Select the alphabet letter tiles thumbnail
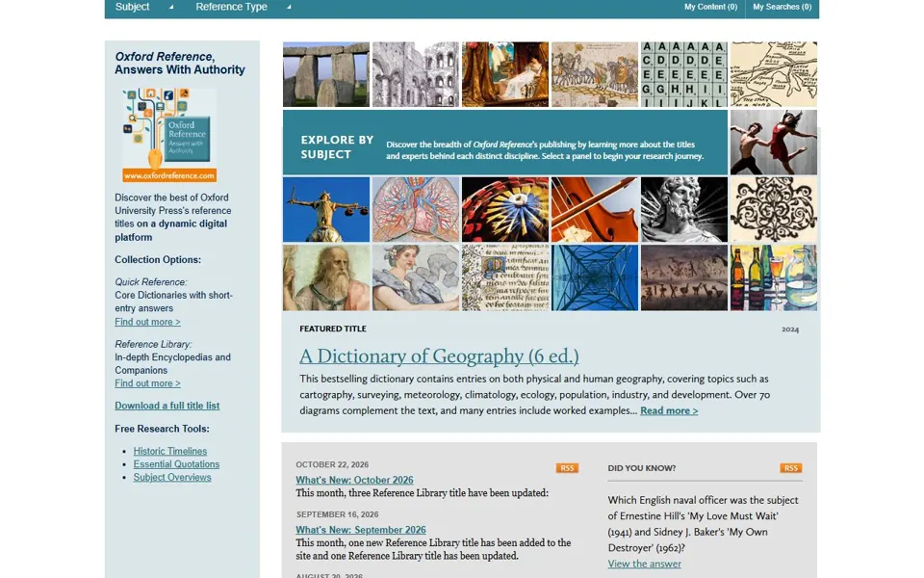Image resolution: width=924 pixels, height=578 pixels. tap(684, 74)
